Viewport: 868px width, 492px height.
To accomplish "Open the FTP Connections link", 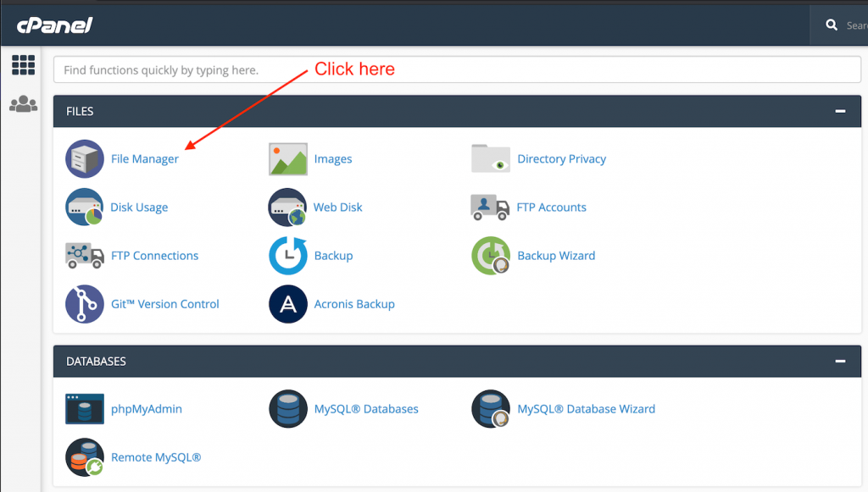I will [x=154, y=256].
